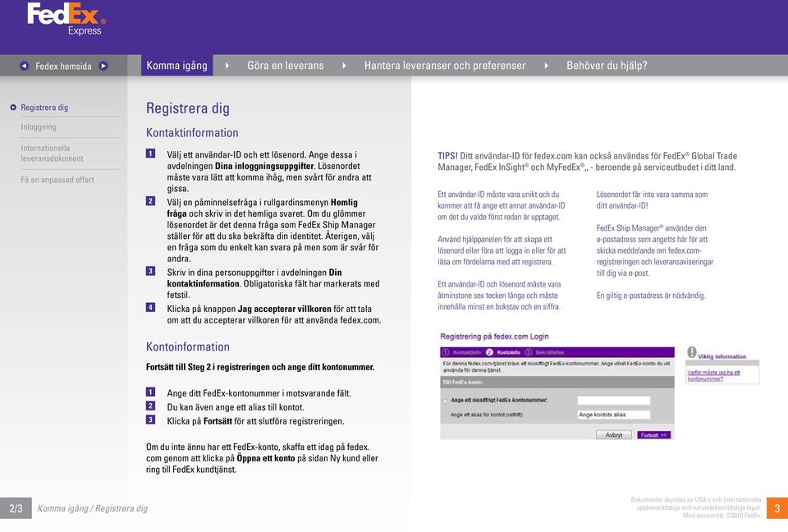Open the Göra en leverans section
The height and width of the screenshot is (532, 788).
pyautogui.click(x=286, y=66)
